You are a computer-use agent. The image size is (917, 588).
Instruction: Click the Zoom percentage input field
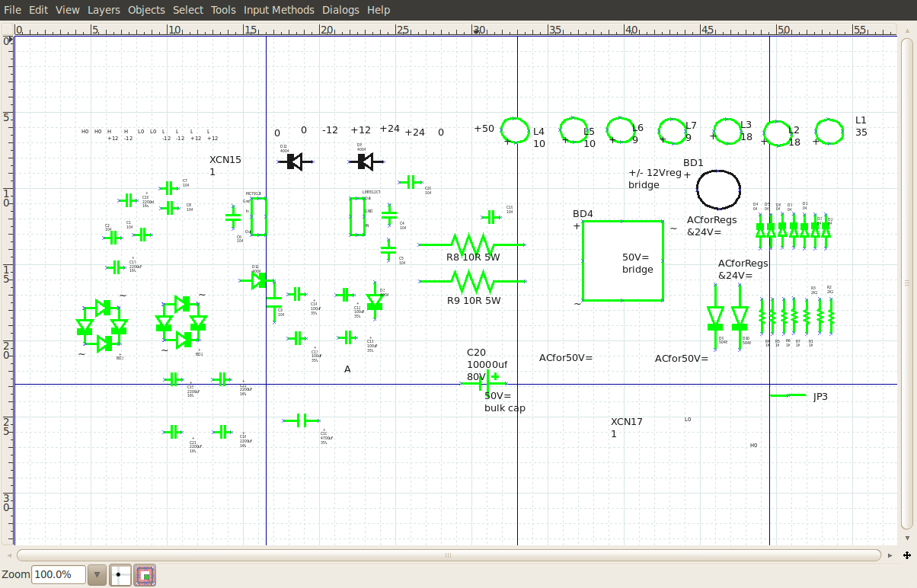[58, 575]
